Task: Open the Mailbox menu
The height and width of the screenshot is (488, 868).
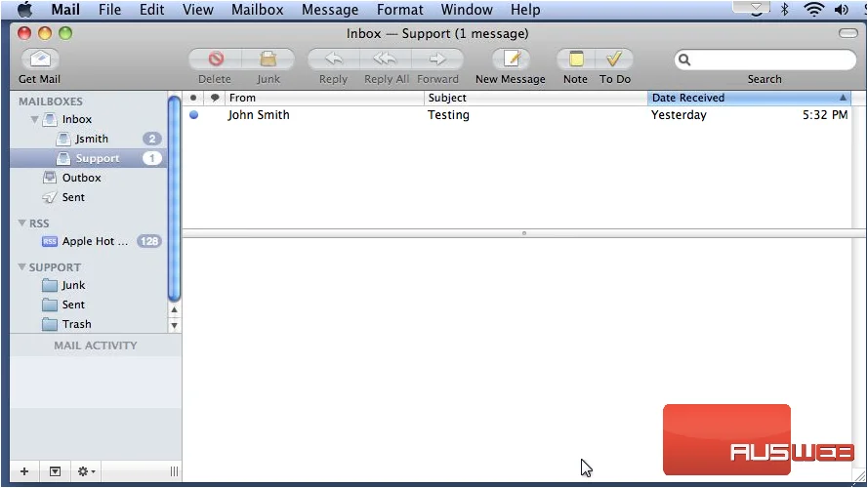Action: [x=258, y=10]
